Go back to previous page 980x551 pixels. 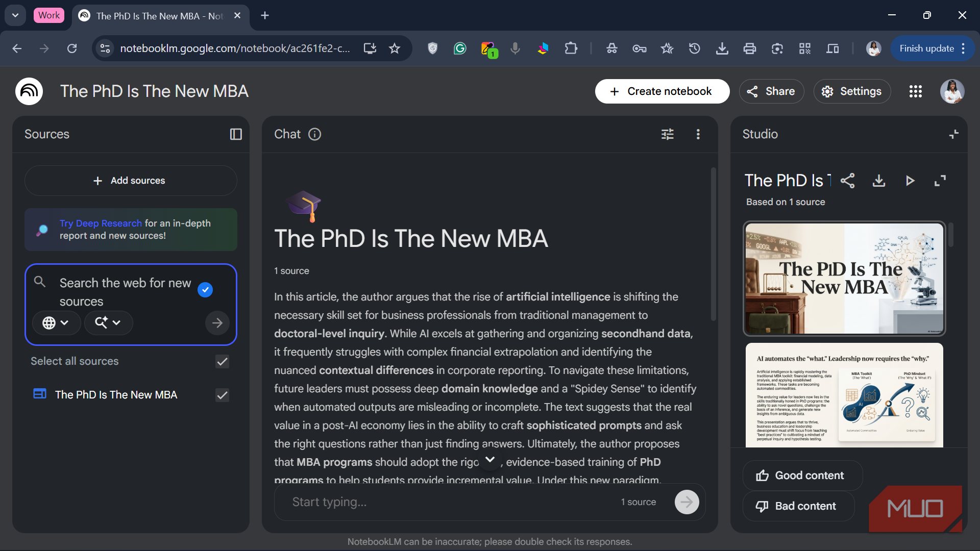(x=17, y=48)
